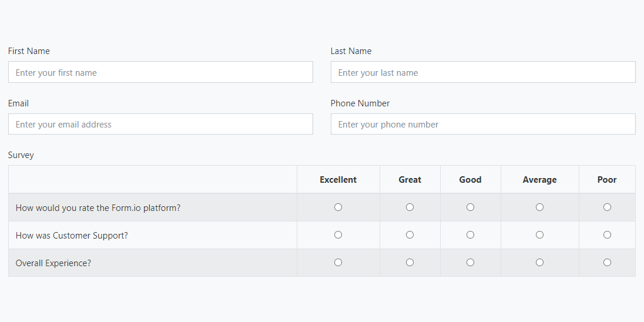Rate Form.io platform as Excellent
This screenshot has height=322, width=644.
click(x=338, y=207)
